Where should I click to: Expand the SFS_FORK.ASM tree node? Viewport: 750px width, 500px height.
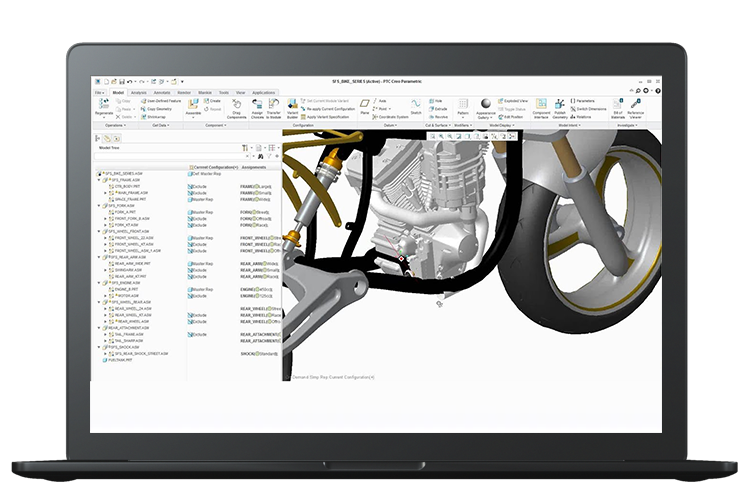point(100,206)
